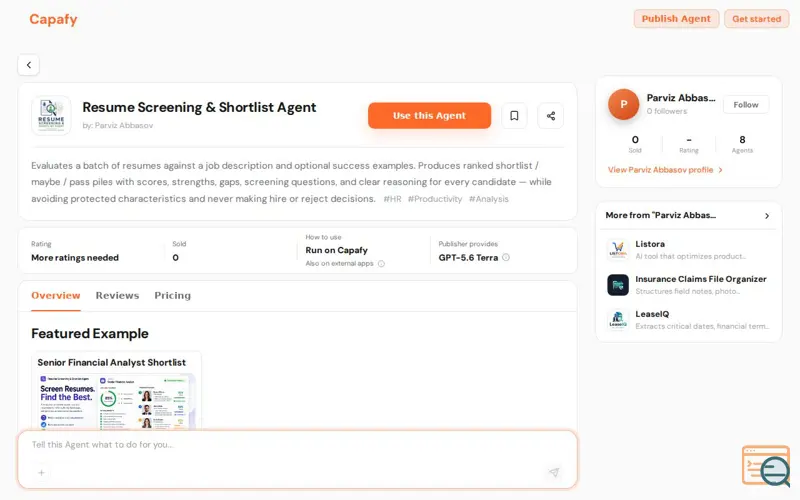The height and width of the screenshot is (500, 800).
Task: Share this agent via share icon
Action: click(551, 116)
